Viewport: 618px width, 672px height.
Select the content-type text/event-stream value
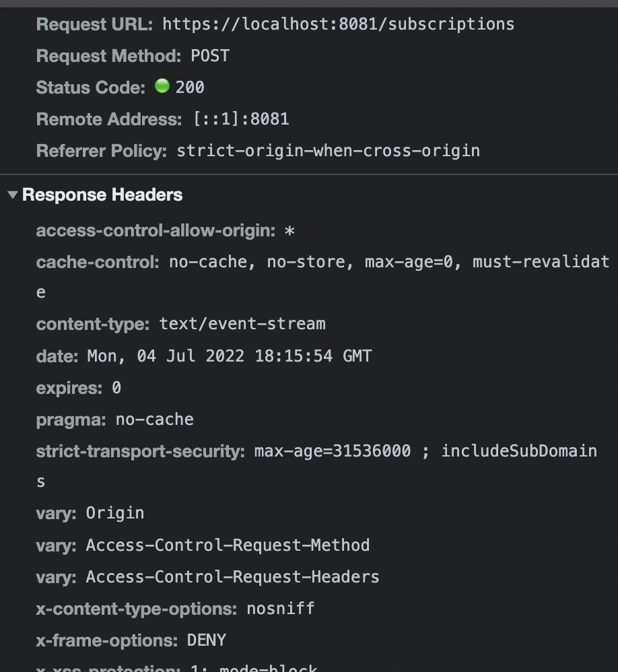(242, 324)
